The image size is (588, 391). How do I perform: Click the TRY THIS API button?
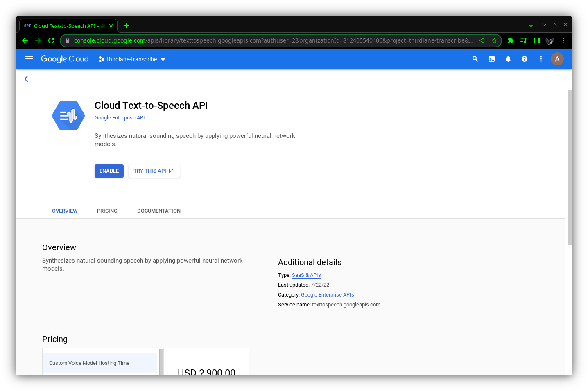154,171
